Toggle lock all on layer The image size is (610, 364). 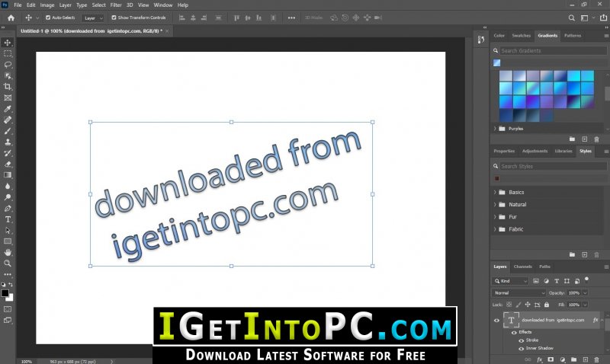point(547,305)
